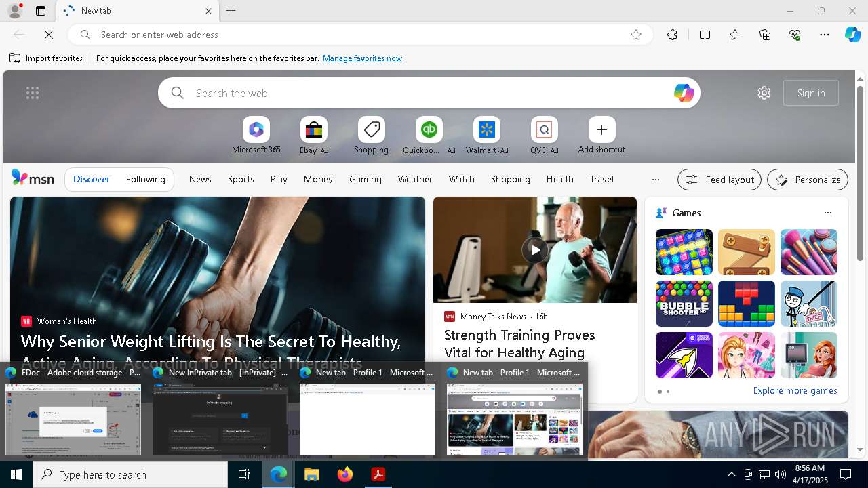Image resolution: width=868 pixels, height=488 pixels.
Task: Open Feed layout options
Action: [719, 180]
